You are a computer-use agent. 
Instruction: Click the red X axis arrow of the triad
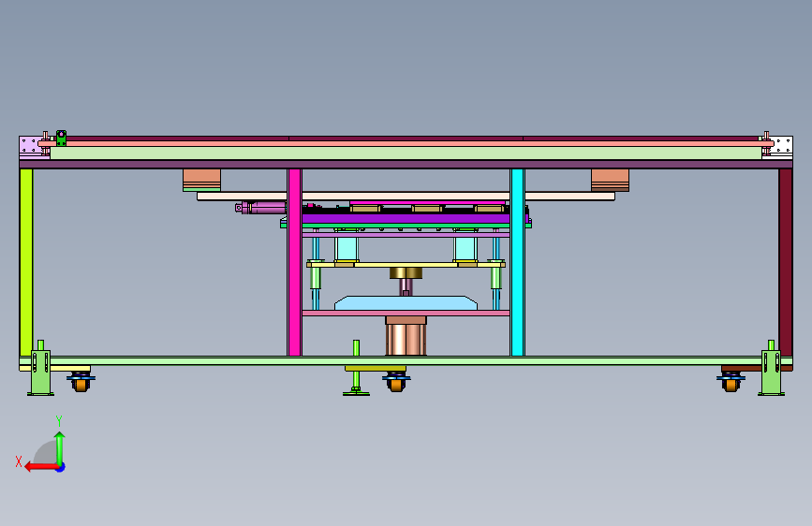tap(41, 467)
